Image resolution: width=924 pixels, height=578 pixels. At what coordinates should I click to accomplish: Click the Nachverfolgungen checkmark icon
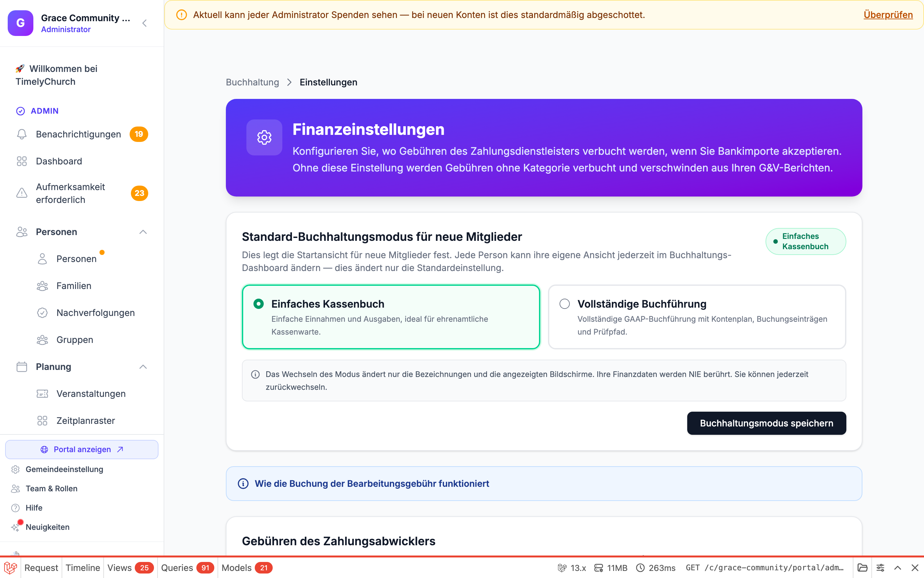[x=42, y=313]
